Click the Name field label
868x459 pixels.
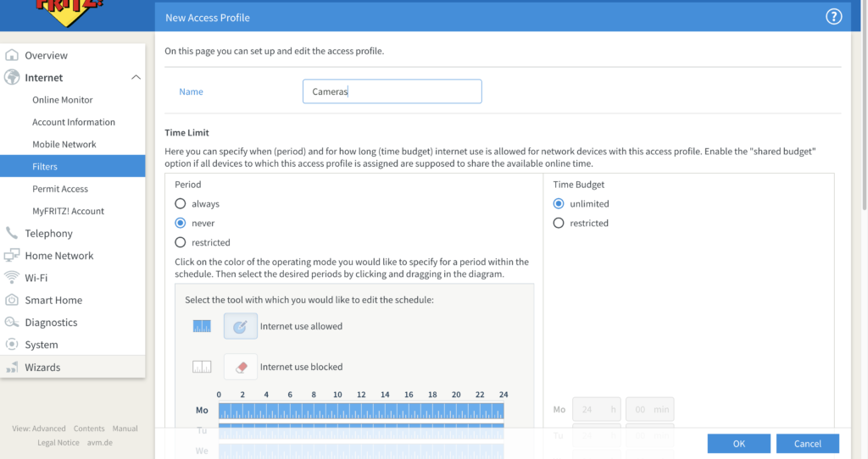[191, 91]
